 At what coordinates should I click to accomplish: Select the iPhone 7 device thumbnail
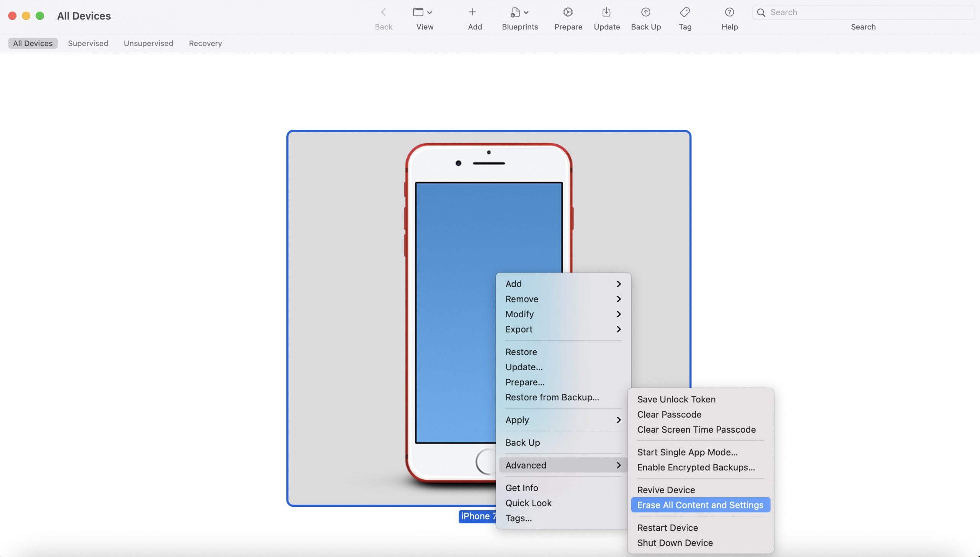[489, 318]
